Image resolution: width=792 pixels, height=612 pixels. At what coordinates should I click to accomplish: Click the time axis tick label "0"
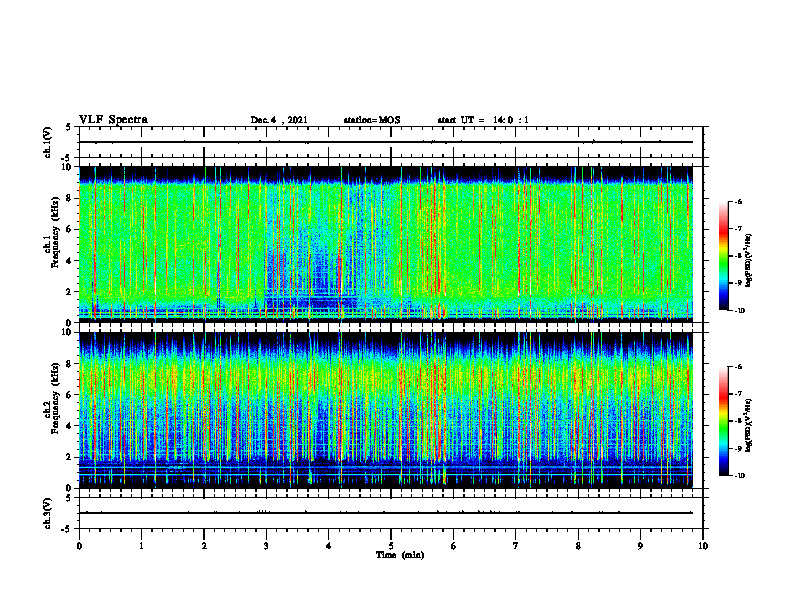[79, 546]
